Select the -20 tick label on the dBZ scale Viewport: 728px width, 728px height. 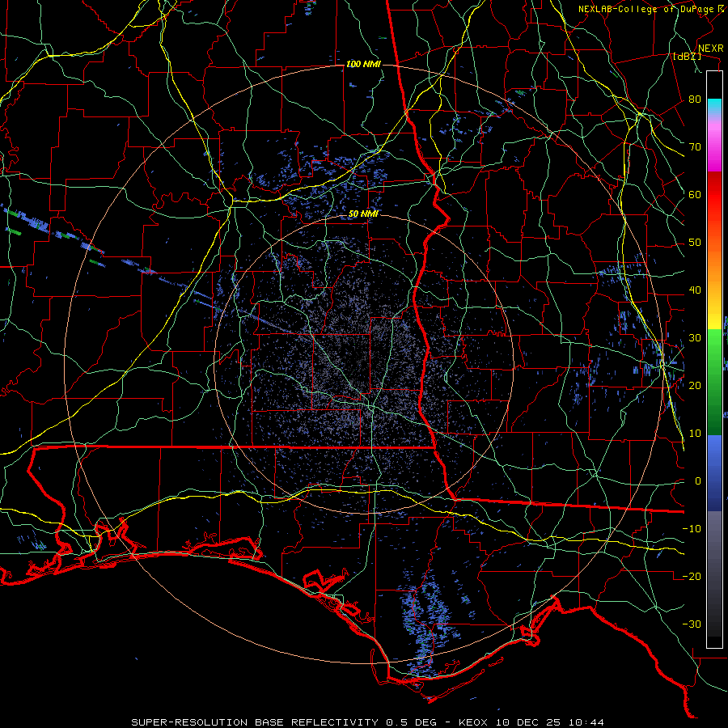coord(692,576)
